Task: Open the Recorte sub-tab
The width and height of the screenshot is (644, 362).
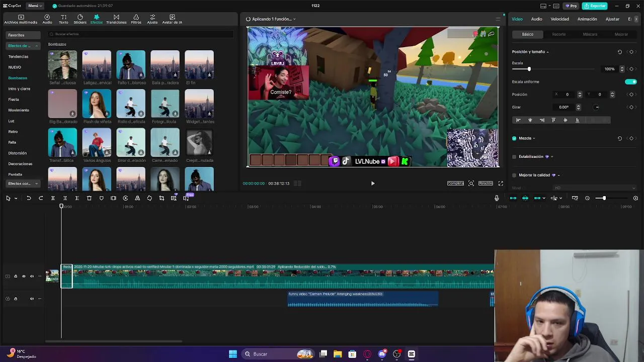Action: click(x=559, y=34)
